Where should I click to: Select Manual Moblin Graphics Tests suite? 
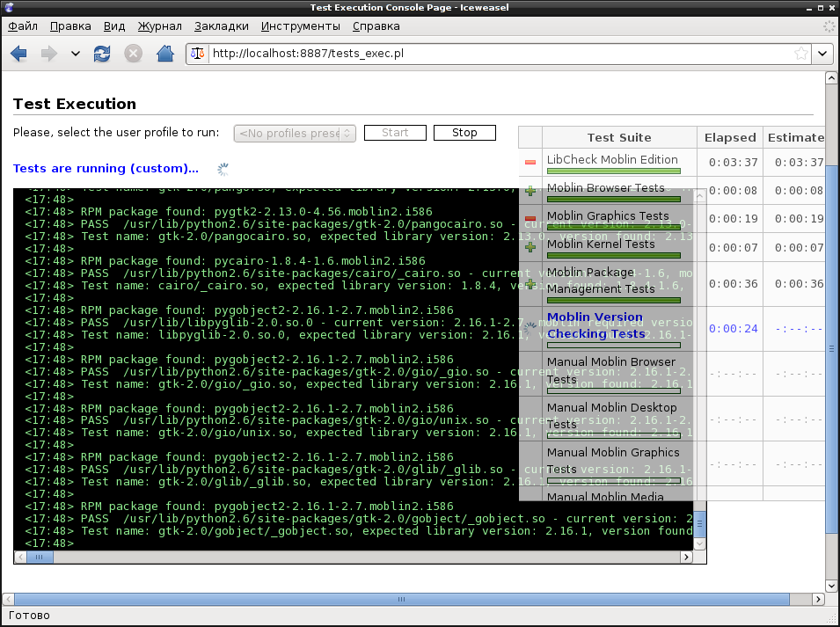(x=613, y=461)
